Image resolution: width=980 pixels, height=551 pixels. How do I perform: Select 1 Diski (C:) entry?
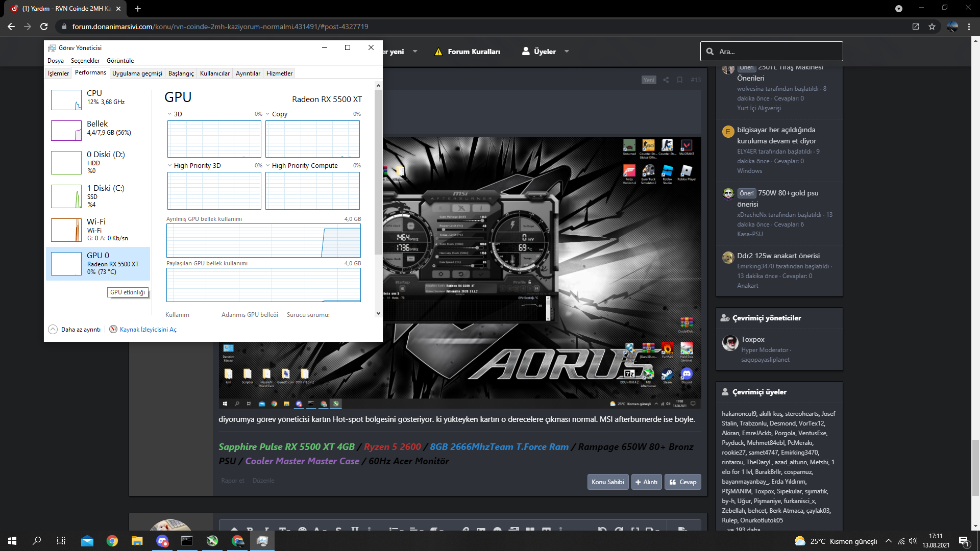pyautogui.click(x=98, y=196)
